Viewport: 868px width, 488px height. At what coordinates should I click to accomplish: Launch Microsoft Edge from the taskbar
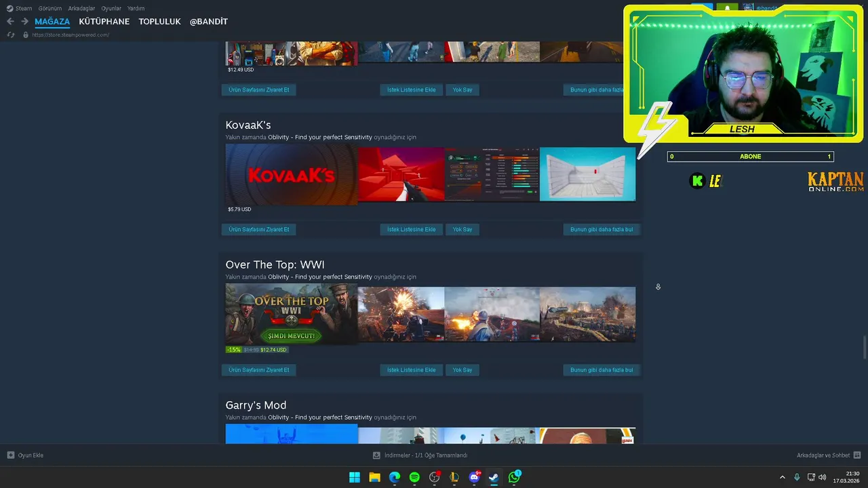(x=395, y=477)
